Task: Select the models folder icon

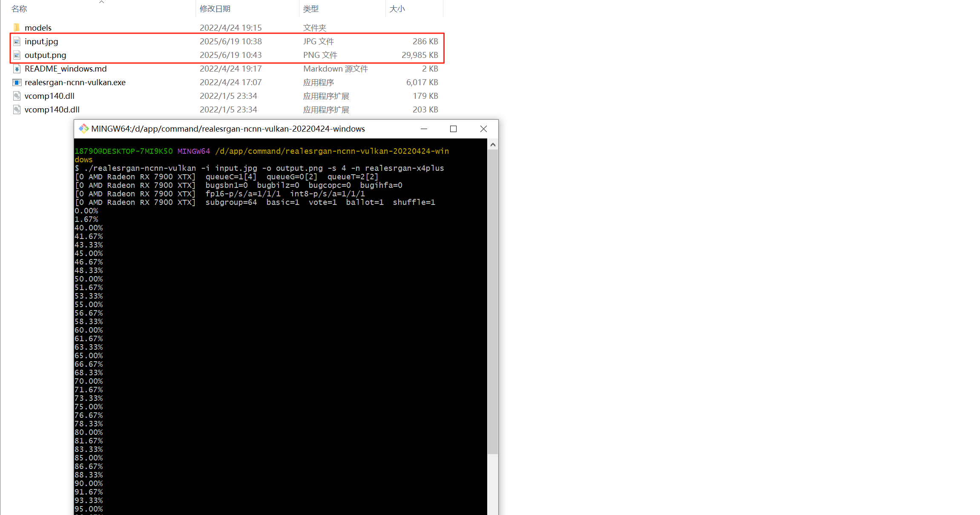Action: [x=17, y=28]
